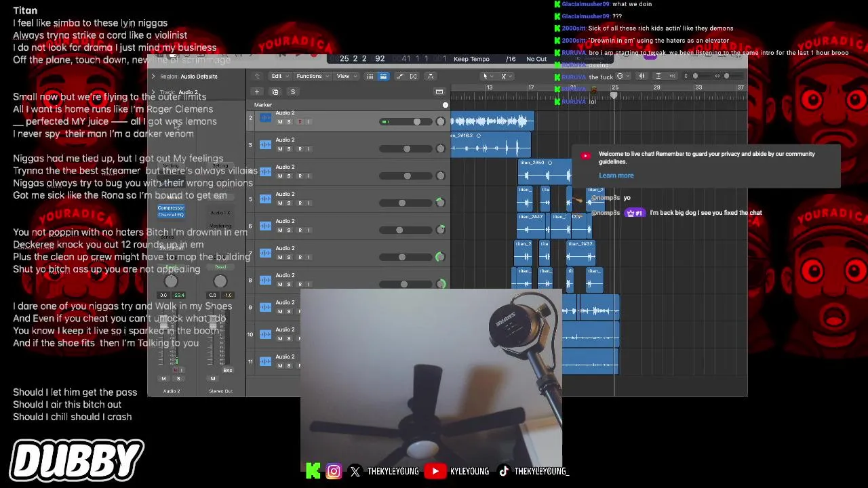Select the titan_2416.2 audio region

491,144
